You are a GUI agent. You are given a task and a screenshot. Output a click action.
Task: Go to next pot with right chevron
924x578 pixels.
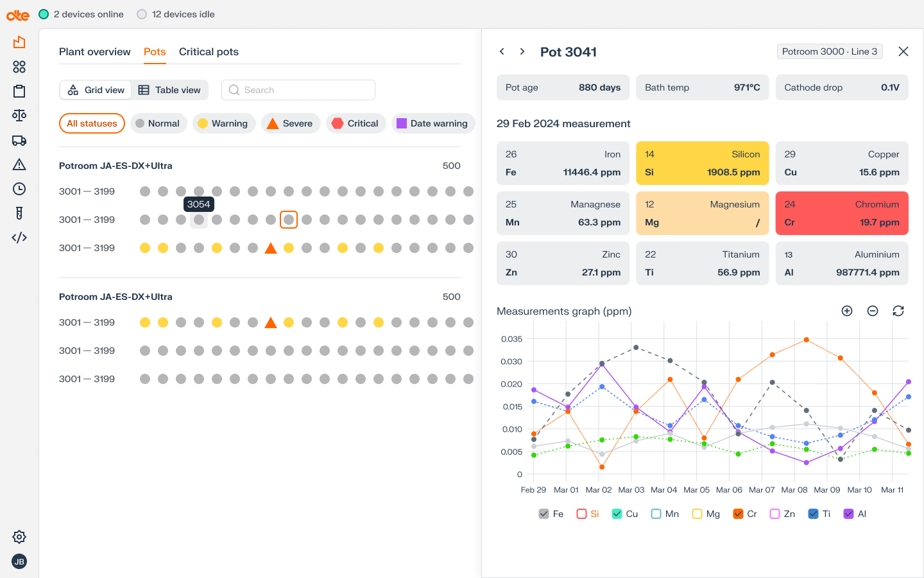pyautogui.click(x=522, y=51)
